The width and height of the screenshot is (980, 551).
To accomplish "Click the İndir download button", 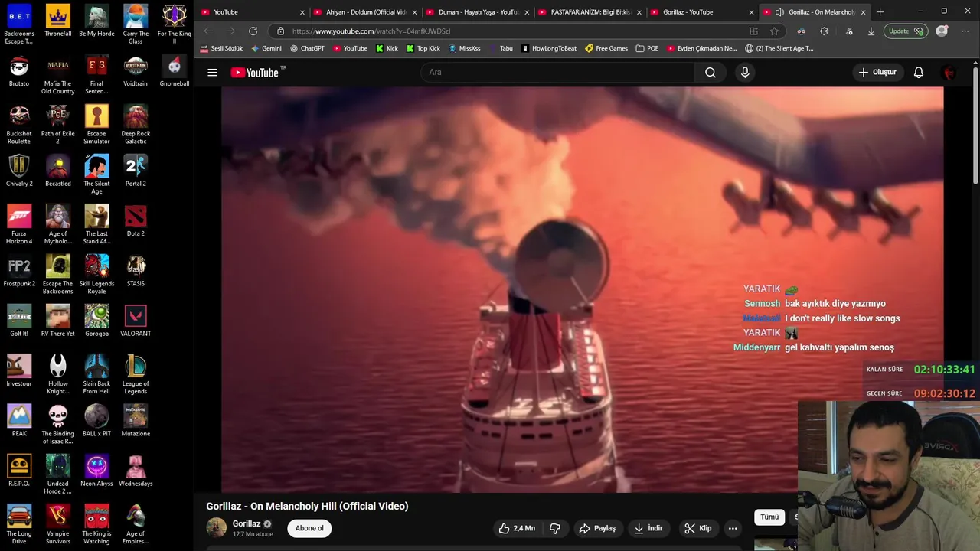I will point(648,528).
